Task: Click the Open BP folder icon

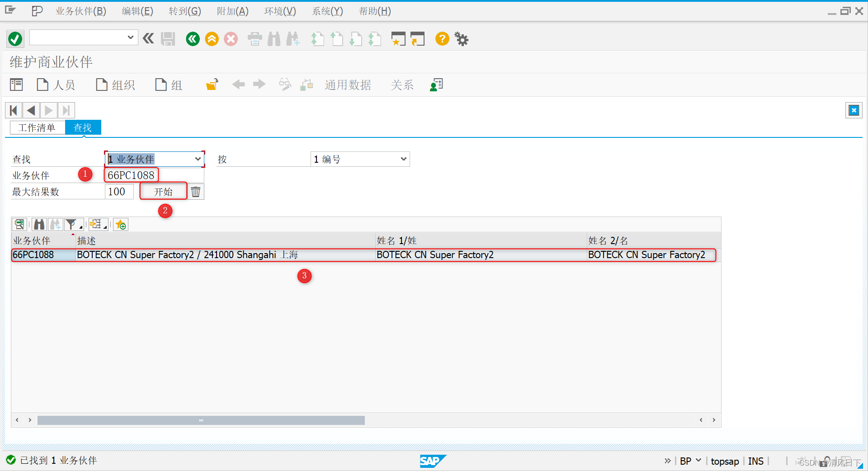Action: (x=212, y=85)
